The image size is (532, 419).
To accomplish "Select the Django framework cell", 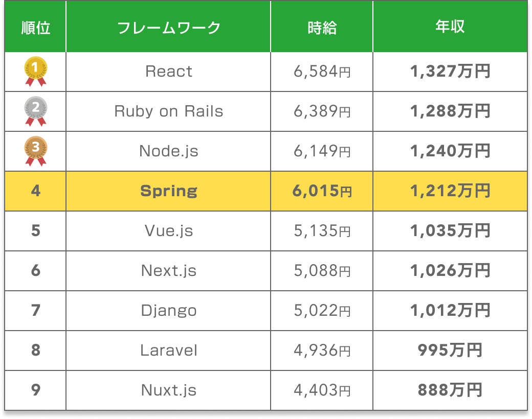I will point(169,311).
